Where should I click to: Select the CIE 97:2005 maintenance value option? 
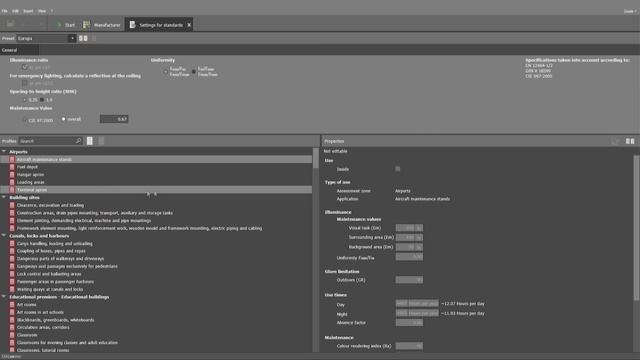pyautogui.click(x=24, y=120)
